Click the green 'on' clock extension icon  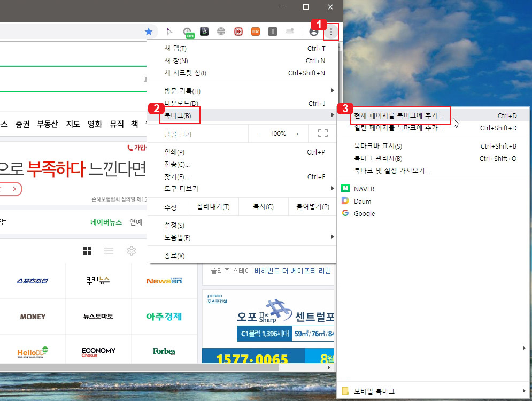188,32
